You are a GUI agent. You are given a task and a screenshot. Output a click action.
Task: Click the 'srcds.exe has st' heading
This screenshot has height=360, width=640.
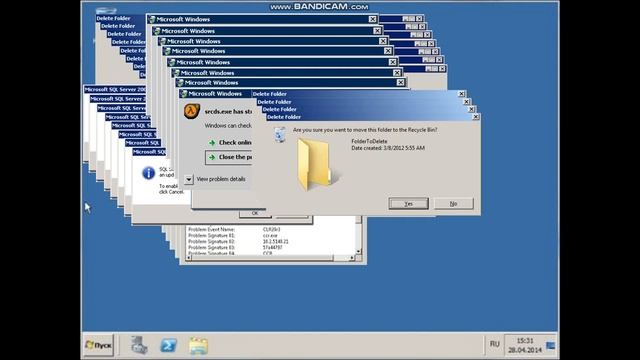228,111
